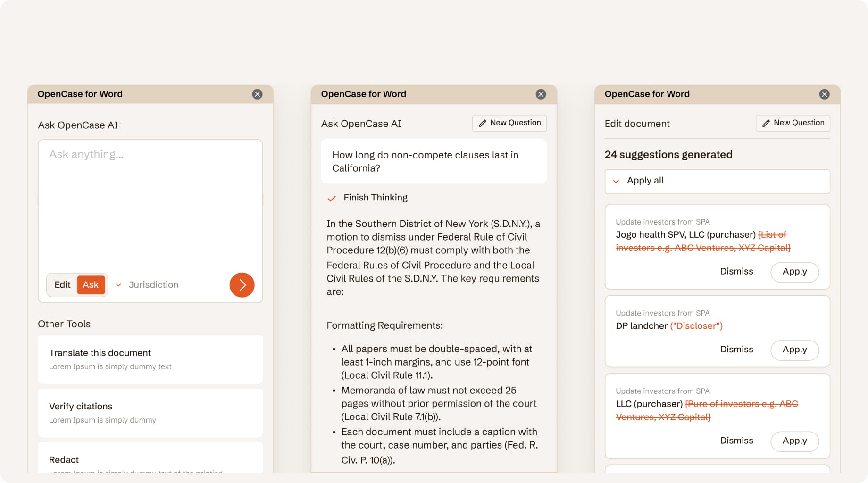Image resolution: width=868 pixels, height=483 pixels.
Task: Open the Jurisdiction dropdown
Action: (153, 284)
